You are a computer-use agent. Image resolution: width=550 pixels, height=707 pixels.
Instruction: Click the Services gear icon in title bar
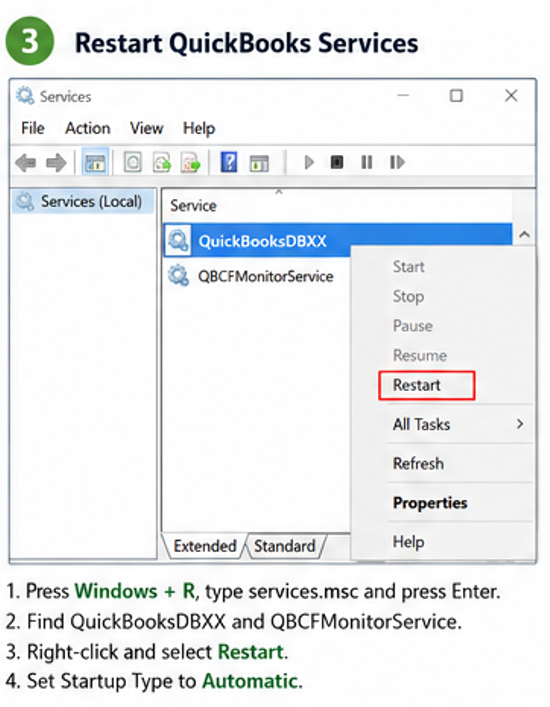tap(25, 96)
